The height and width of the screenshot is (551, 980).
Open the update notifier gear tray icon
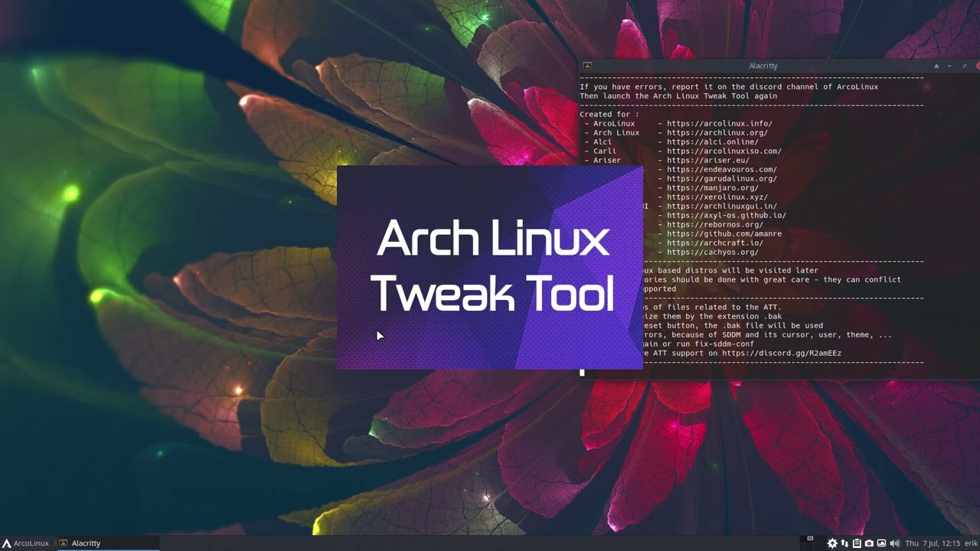click(832, 543)
